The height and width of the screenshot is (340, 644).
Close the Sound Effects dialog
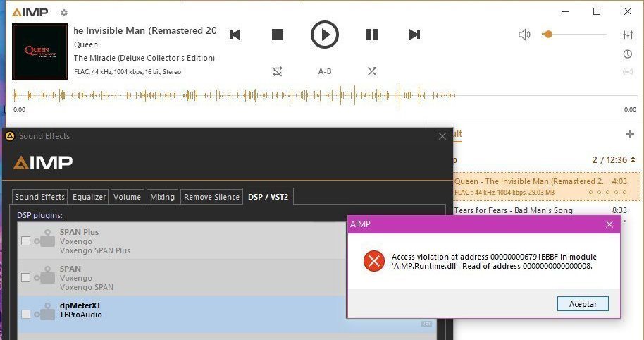tap(442, 136)
